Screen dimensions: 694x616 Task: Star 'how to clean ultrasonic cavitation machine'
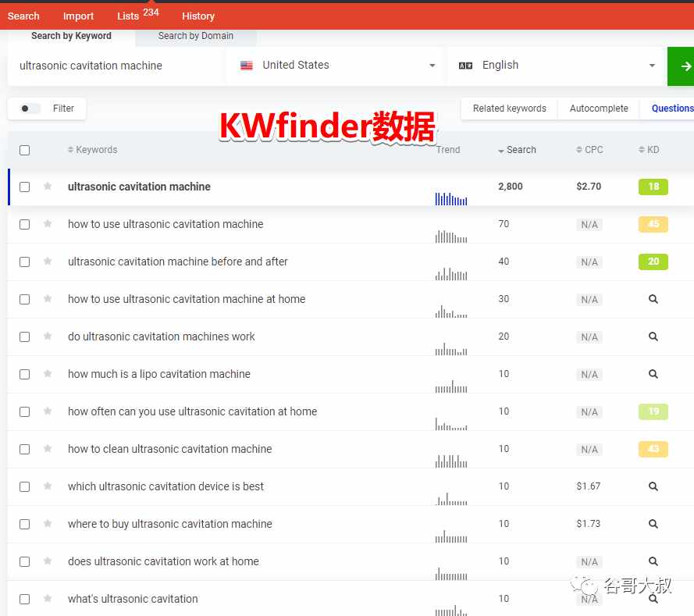[x=48, y=449]
